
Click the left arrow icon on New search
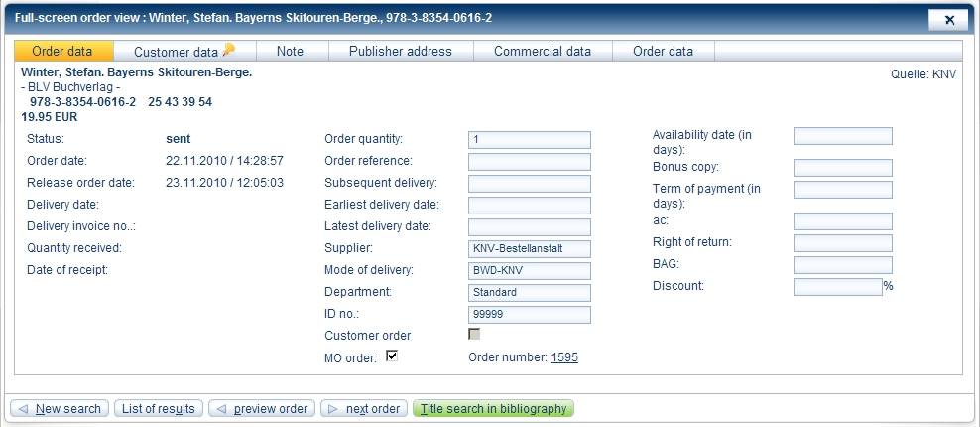pos(23,409)
